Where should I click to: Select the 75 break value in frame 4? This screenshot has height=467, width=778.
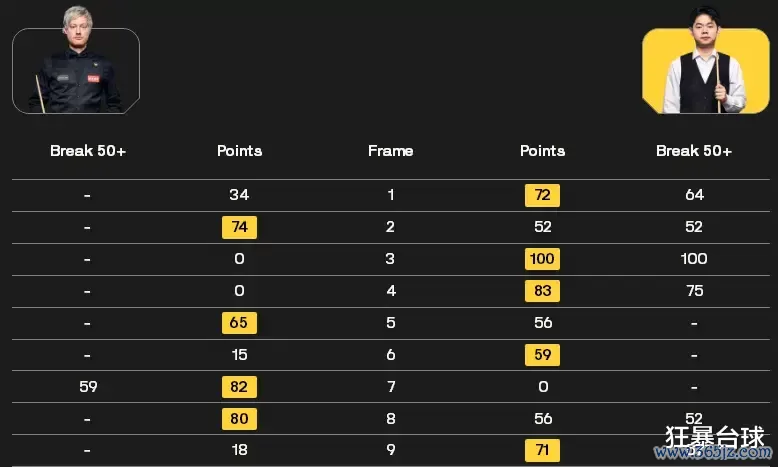(694, 291)
